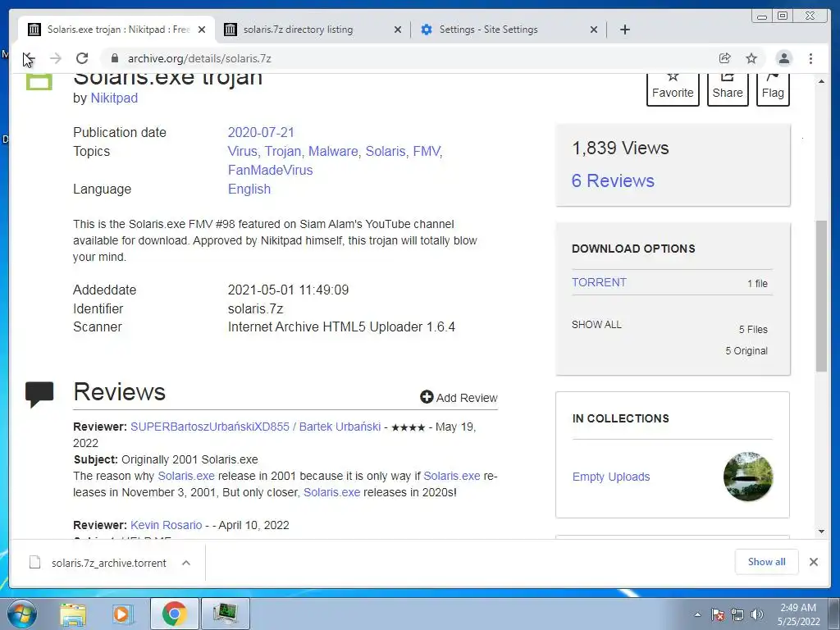Reload the archive.org page
This screenshot has width=840, height=630.
(82, 58)
